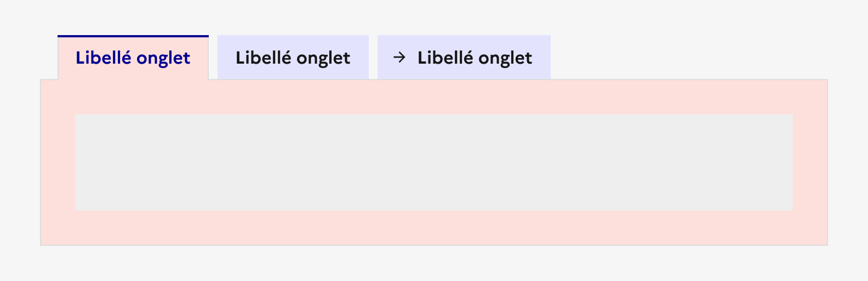Click the pink strip above the gray content box
The width and height of the screenshot is (868, 281).
[434, 97]
